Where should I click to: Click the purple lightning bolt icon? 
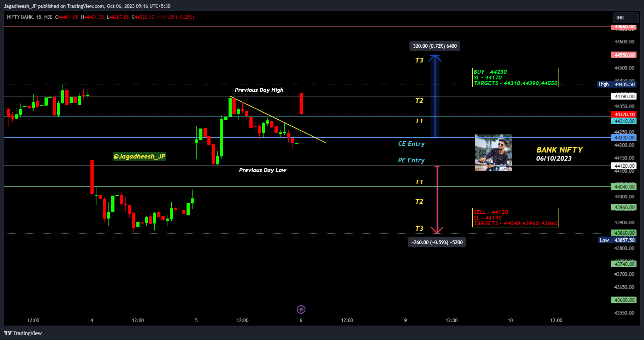[301, 310]
